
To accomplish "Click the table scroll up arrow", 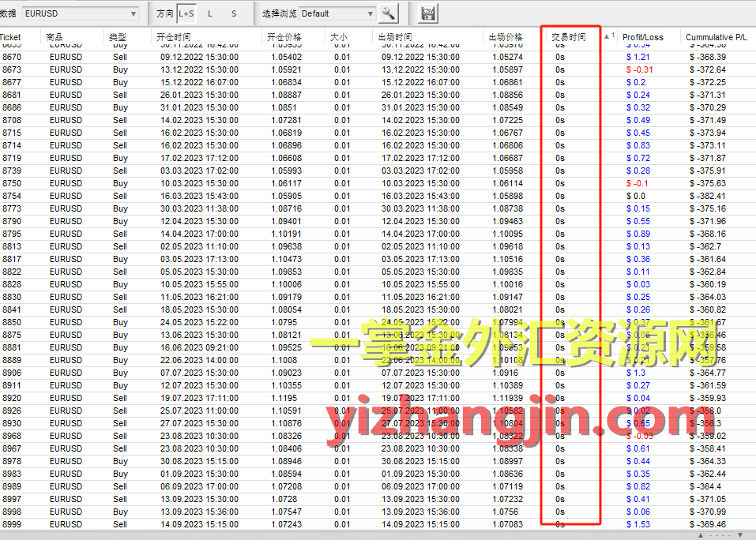I will tap(701, 535).
